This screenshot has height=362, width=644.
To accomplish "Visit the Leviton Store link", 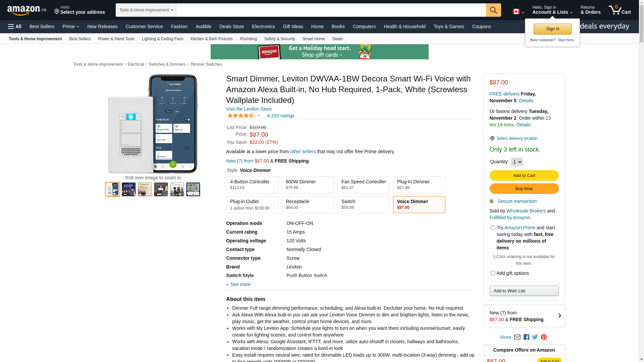I will click(249, 109).
